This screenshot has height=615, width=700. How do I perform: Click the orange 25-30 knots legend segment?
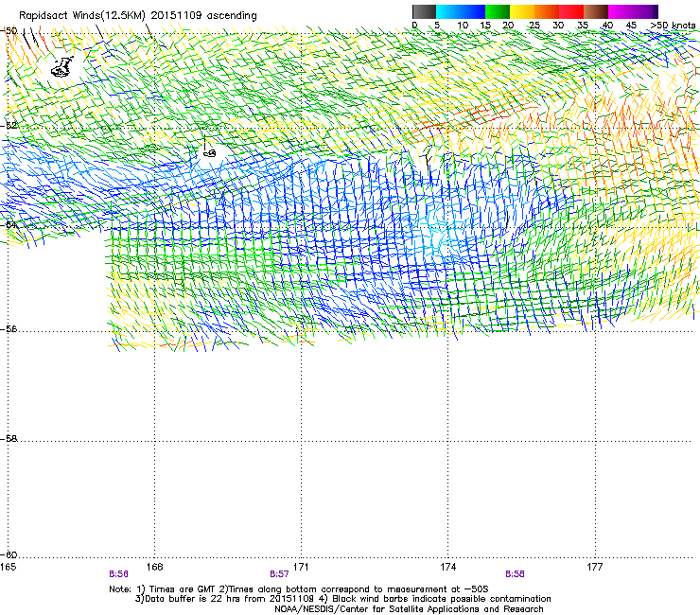pyautogui.click(x=547, y=11)
